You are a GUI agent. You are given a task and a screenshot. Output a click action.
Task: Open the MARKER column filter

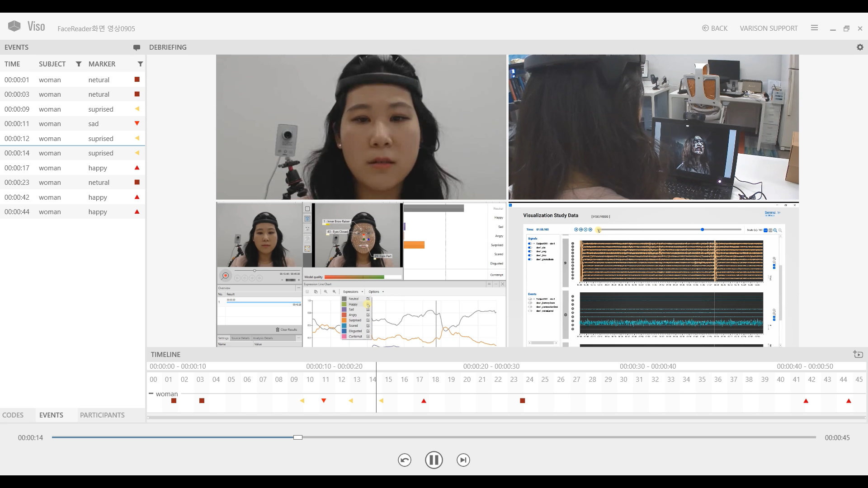[x=140, y=64]
